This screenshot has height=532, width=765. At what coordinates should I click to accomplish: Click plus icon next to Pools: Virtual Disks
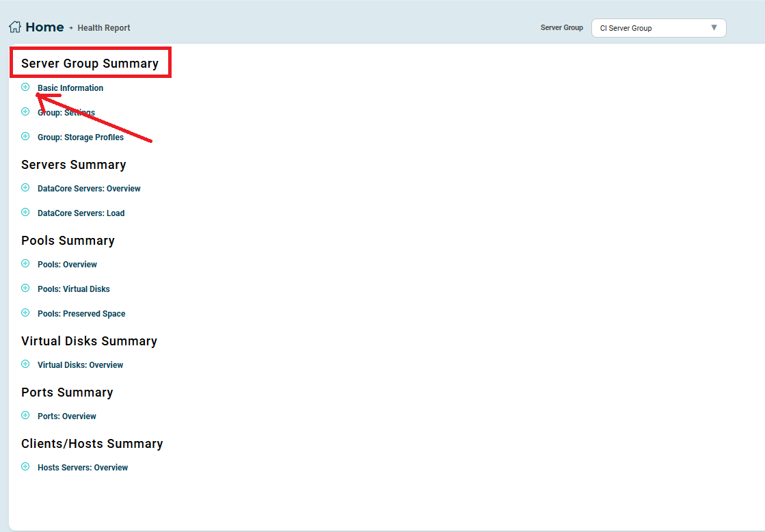[x=25, y=288]
